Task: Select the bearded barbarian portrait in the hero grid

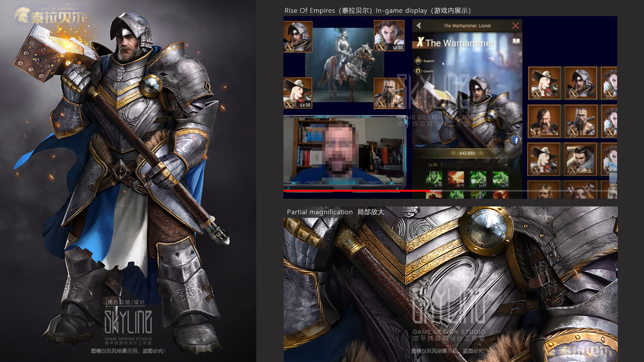Action: click(x=581, y=121)
